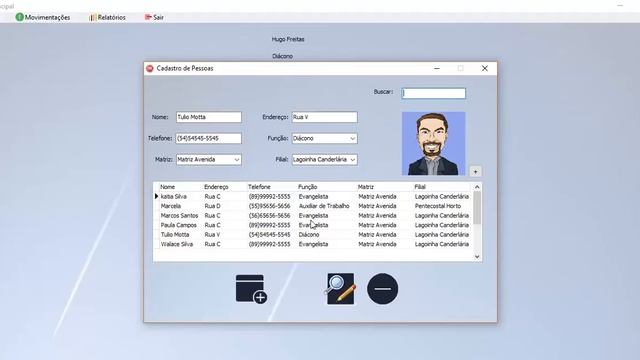640x360 pixels.
Task: Click the Matriz column header
Action: 366,187
